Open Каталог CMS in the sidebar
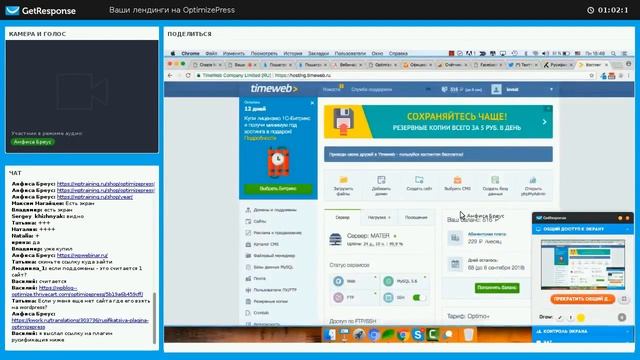This screenshot has width=640, height=360. coord(266,244)
